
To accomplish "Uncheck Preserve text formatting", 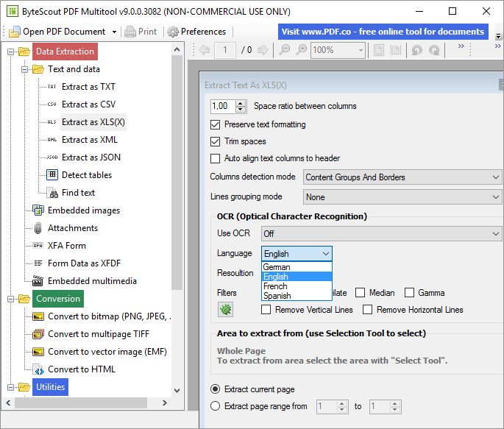I will (215, 124).
